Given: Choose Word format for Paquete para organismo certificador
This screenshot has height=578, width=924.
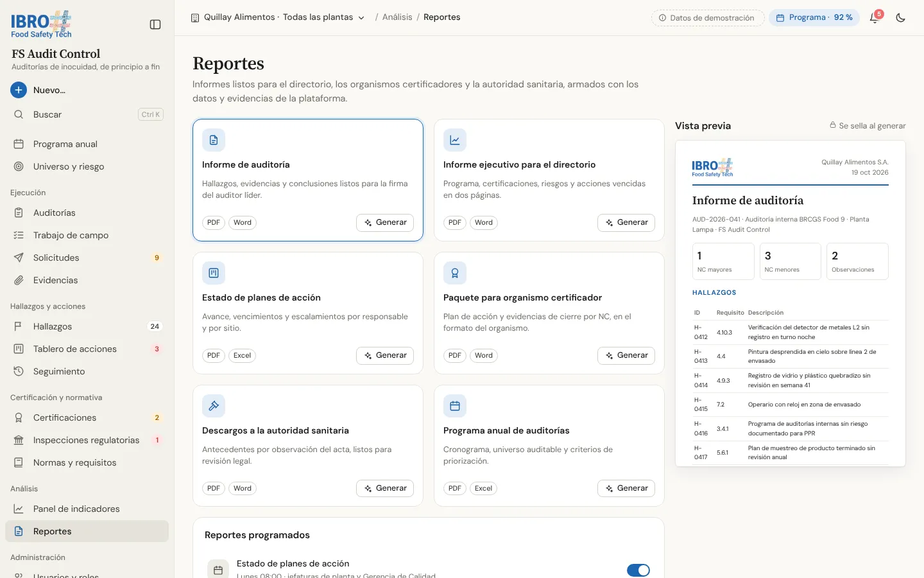Looking at the screenshot, I should (x=484, y=356).
